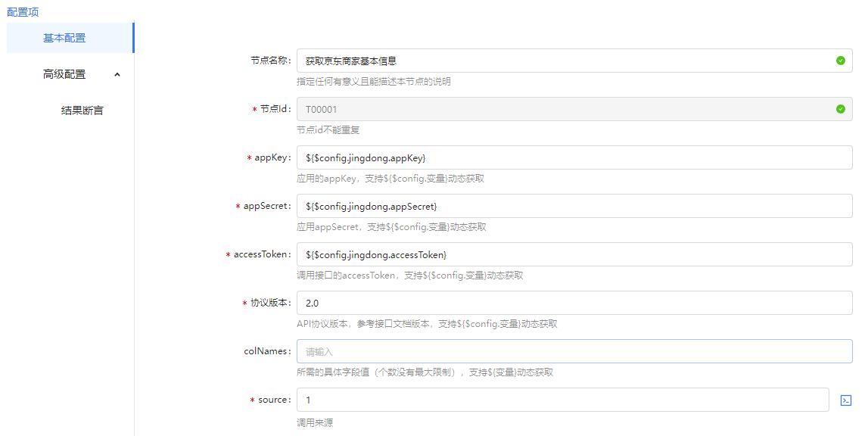Focus the source input containing 1
The height and width of the screenshot is (436, 868).
pyautogui.click(x=562, y=400)
